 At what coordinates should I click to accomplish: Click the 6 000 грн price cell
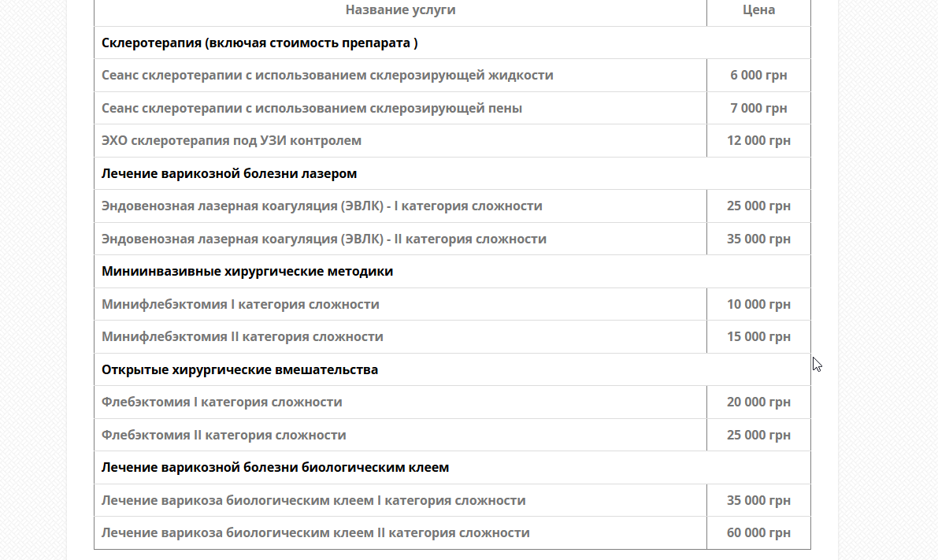(758, 76)
